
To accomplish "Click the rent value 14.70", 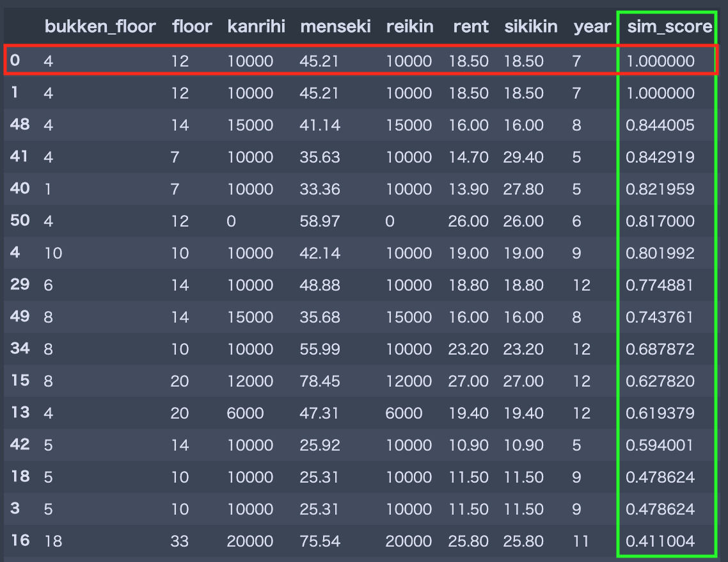I will click(x=468, y=157).
